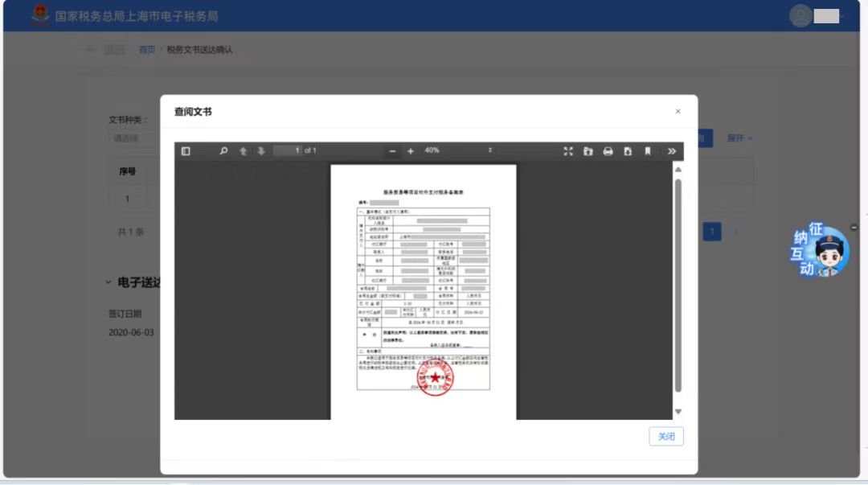Click the 关闭 button
This screenshot has width=868, height=485.
[666, 436]
